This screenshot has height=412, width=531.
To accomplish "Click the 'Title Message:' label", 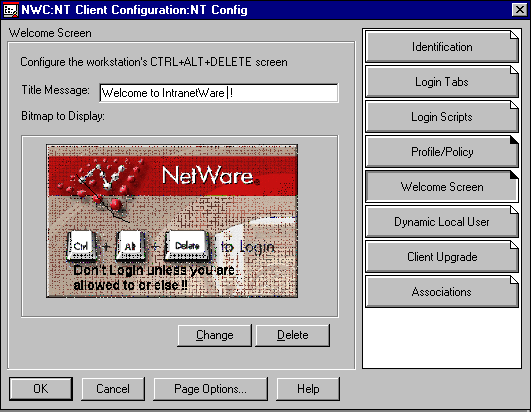I will (56, 90).
